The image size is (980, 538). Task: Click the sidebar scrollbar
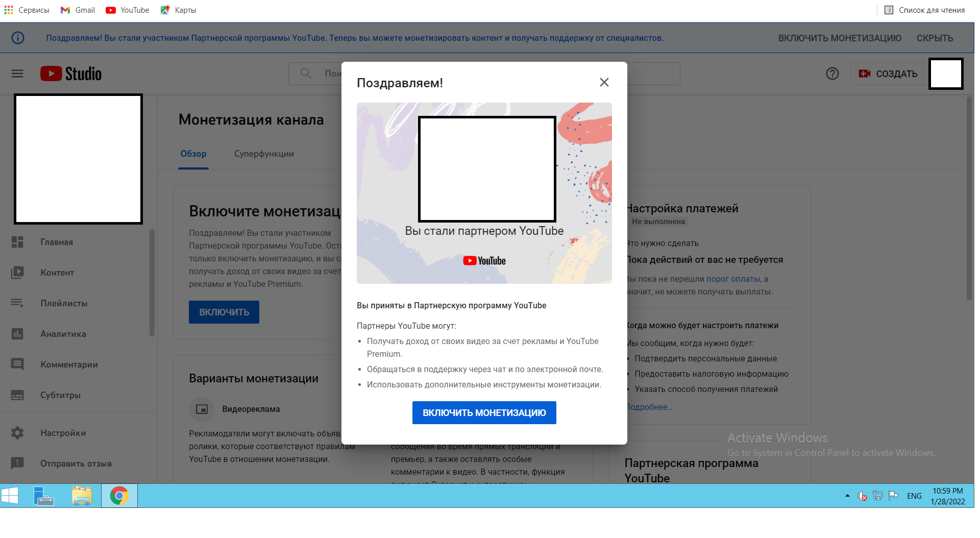click(152, 283)
